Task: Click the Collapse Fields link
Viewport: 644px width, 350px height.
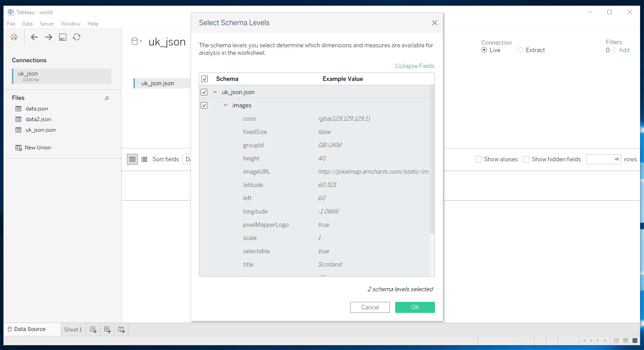Action: [x=415, y=66]
